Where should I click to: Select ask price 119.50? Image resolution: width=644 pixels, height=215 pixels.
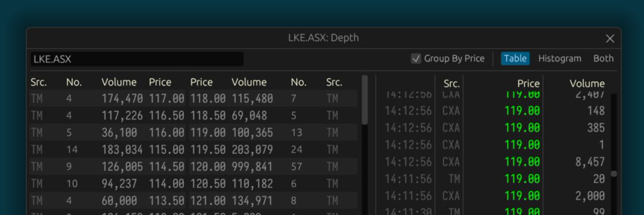coord(208,150)
